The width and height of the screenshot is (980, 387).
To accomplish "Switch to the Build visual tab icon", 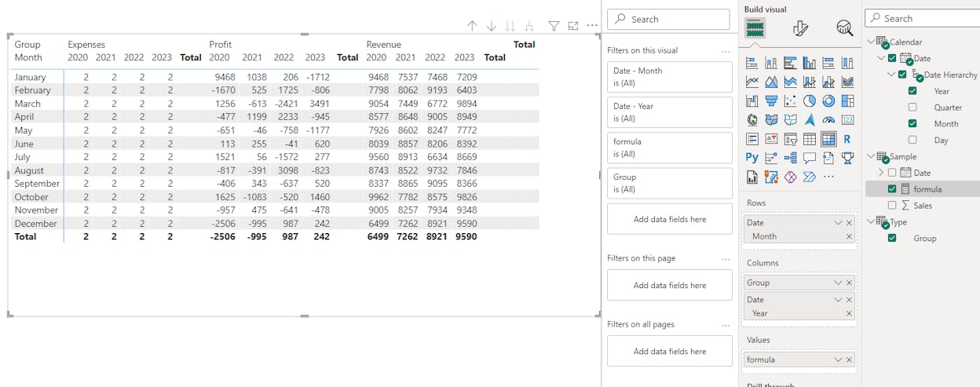I will [755, 28].
